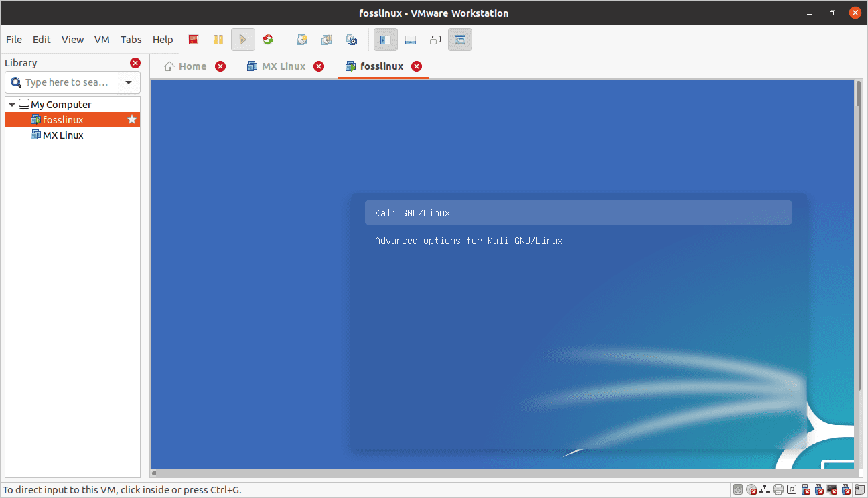The width and height of the screenshot is (868, 498).
Task: Suspend the VM with the pause icon
Action: pos(218,40)
